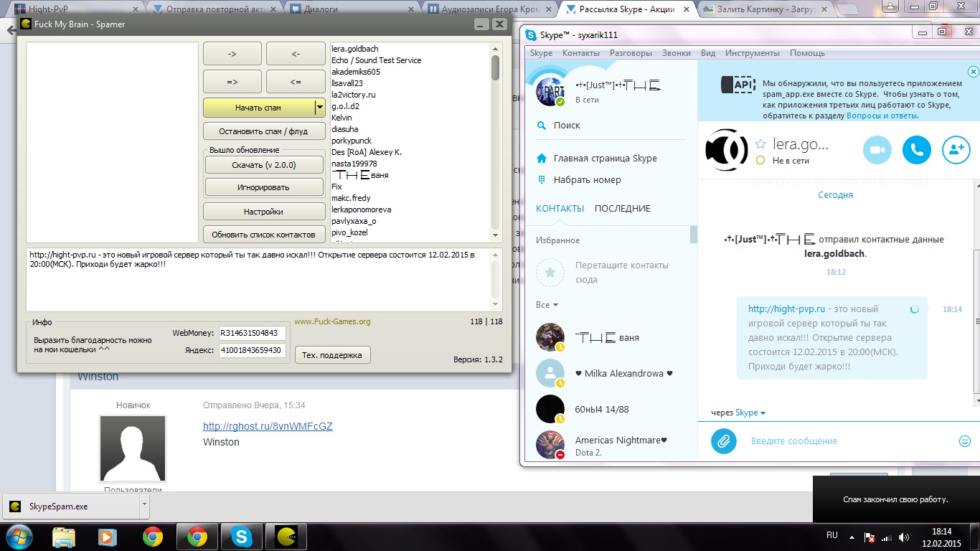Open SkypeSpam.exe download options arrow
The width and height of the screenshot is (980, 551).
point(144,506)
